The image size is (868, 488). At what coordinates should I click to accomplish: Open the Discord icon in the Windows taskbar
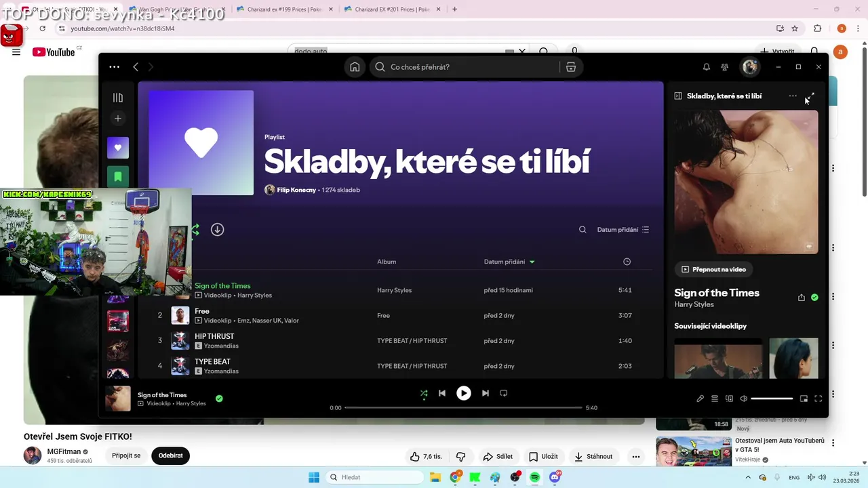[x=555, y=477]
